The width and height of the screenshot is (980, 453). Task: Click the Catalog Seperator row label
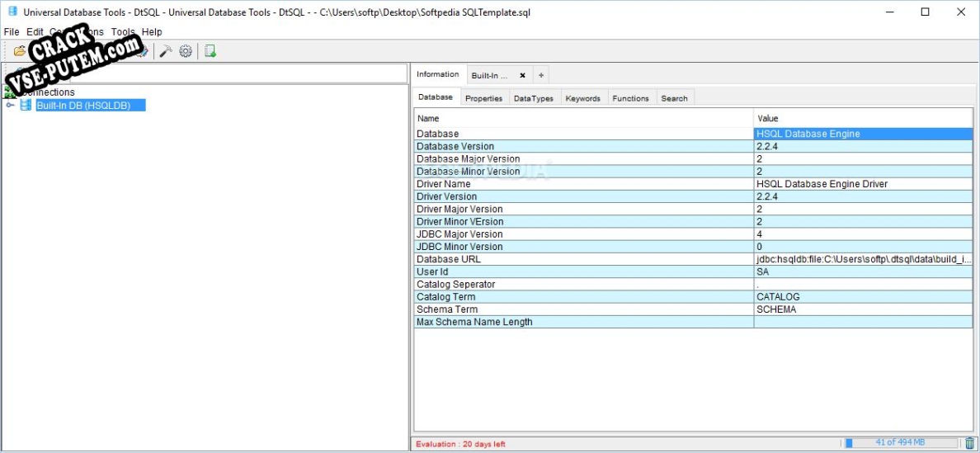click(x=455, y=284)
